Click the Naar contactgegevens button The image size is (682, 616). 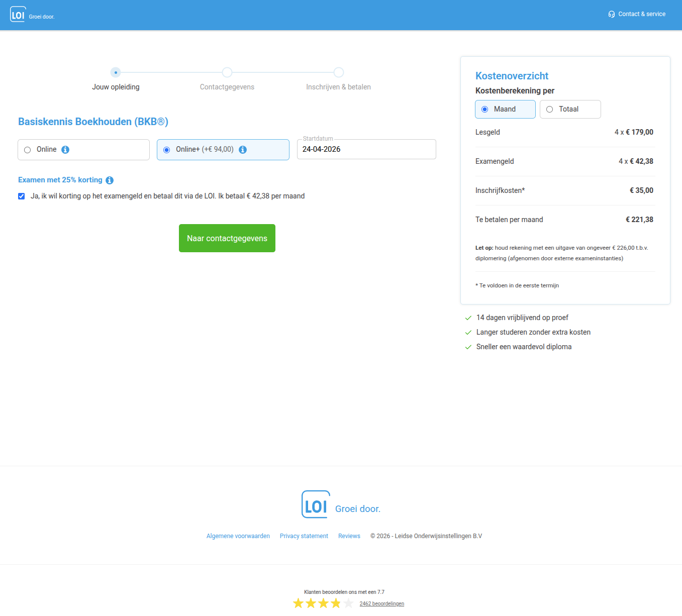[x=227, y=238]
